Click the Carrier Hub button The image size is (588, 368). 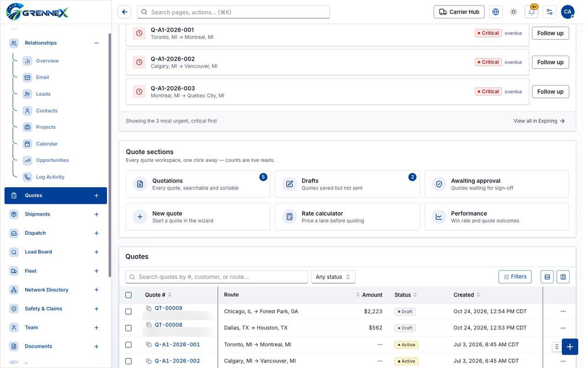pyautogui.click(x=459, y=12)
